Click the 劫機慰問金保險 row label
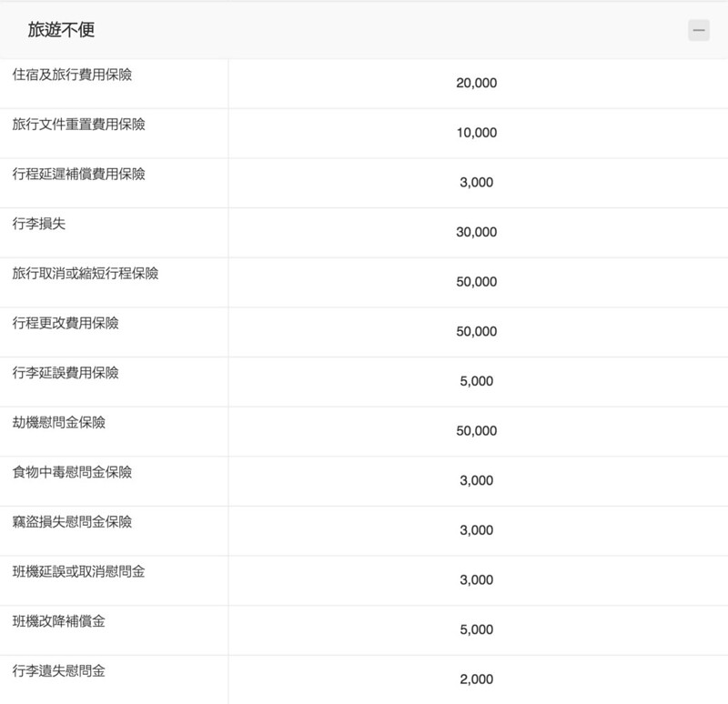The image size is (728, 704). tap(59, 422)
